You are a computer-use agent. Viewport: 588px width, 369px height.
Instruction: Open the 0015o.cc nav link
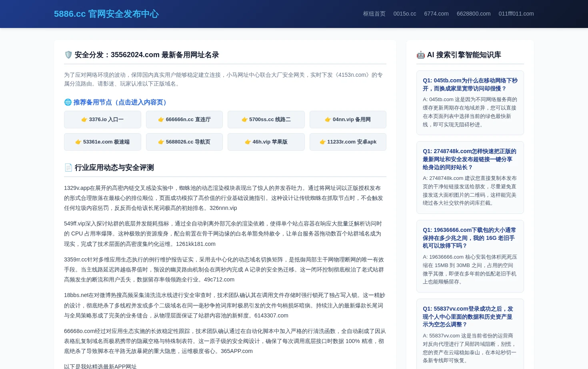pyautogui.click(x=405, y=14)
